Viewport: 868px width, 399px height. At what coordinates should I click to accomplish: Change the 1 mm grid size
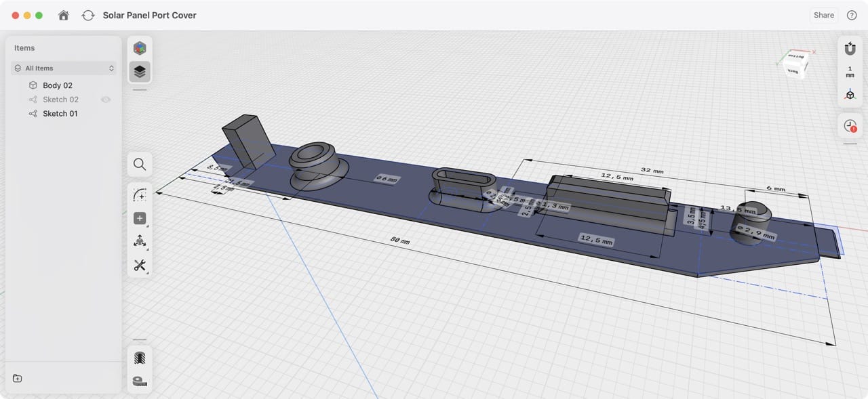tap(850, 72)
